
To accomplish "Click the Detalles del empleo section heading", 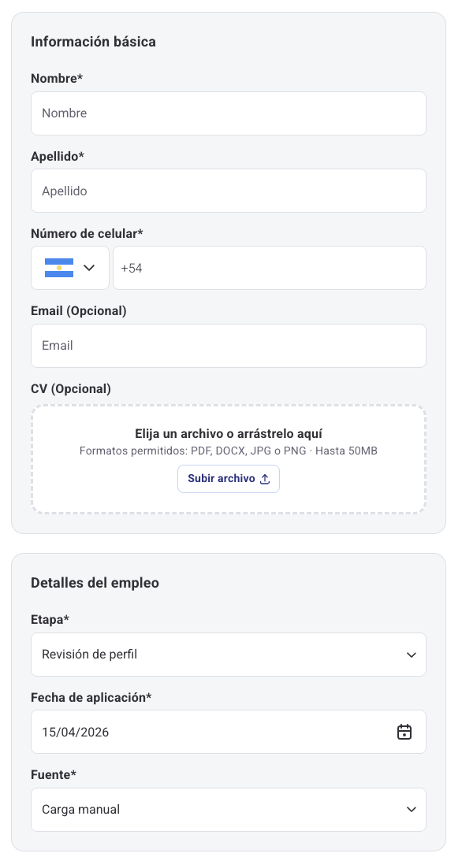I will (x=95, y=583).
